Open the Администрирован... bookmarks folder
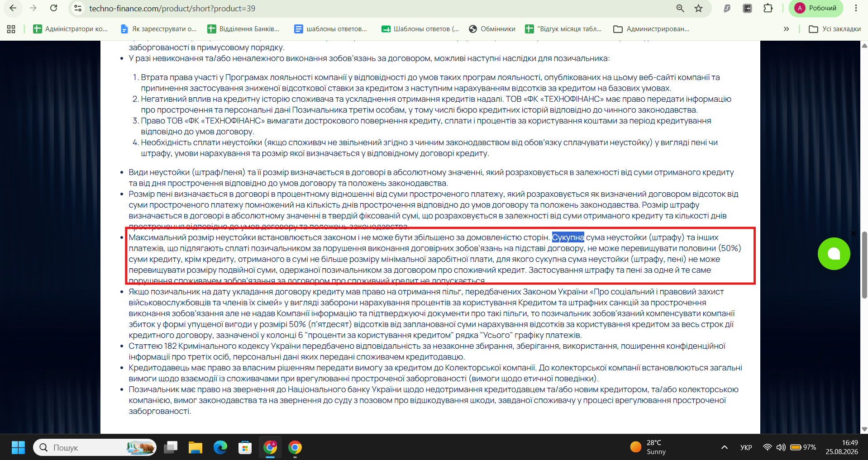Image resolution: width=868 pixels, height=460 pixels. tap(651, 29)
